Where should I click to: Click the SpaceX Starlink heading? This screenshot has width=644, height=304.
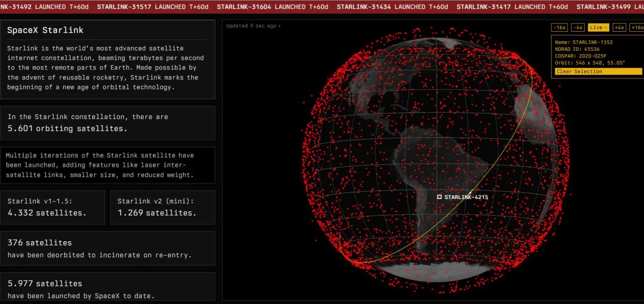coord(45,30)
